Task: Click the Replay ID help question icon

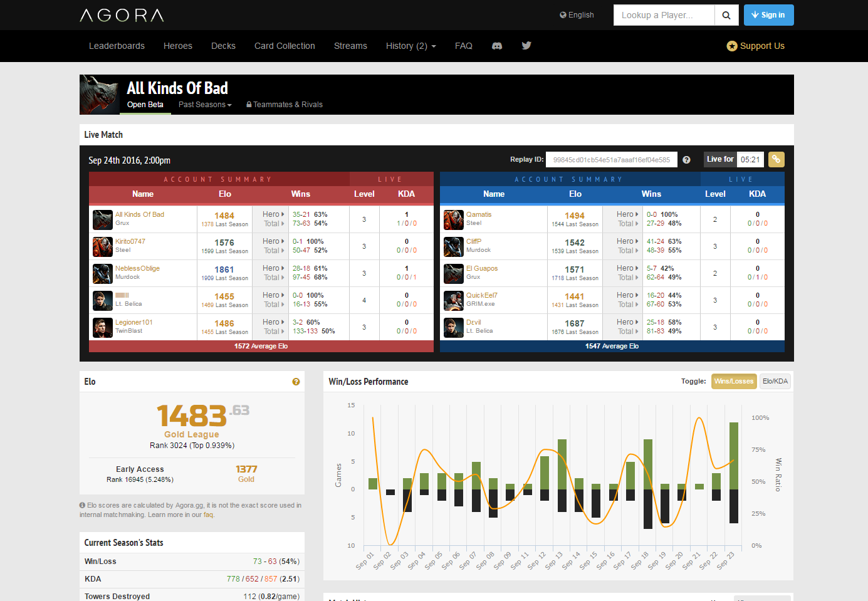Action: click(x=686, y=160)
